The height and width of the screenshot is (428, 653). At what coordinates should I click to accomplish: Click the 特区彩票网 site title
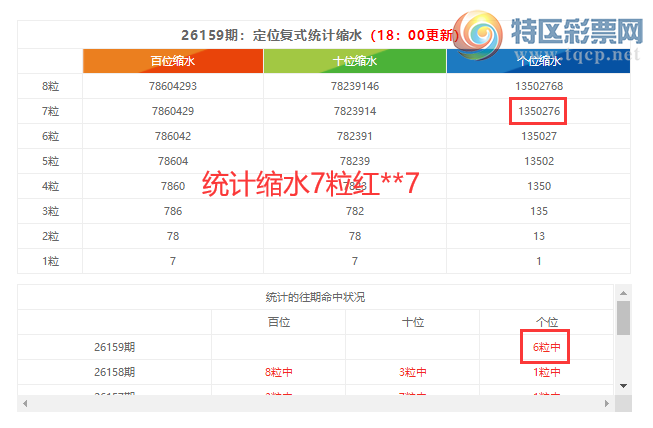click(x=577, y=31)
